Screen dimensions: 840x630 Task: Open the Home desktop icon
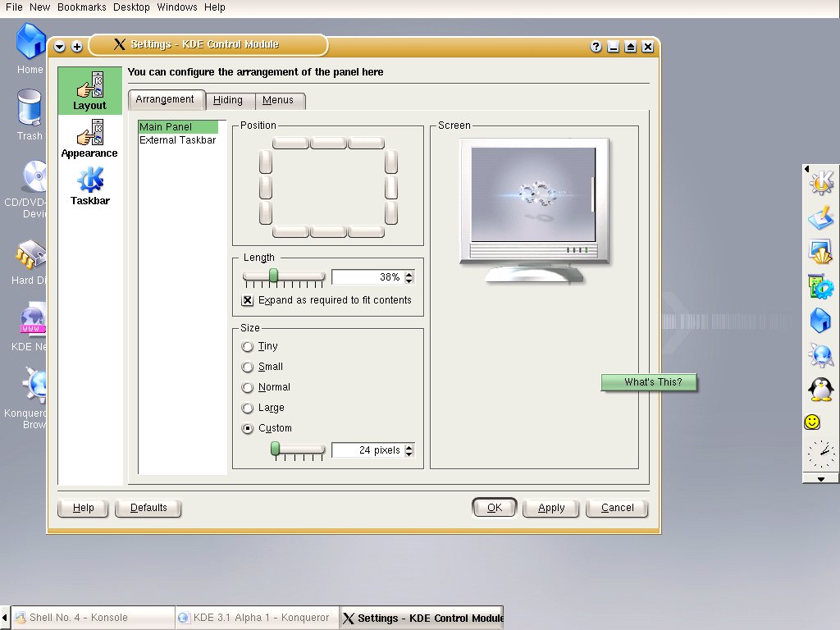tap(30, 48)
